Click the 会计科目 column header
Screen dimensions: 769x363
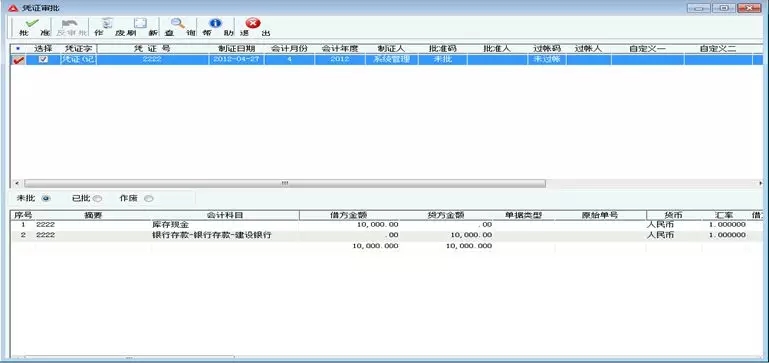click(x=225, y=215)
